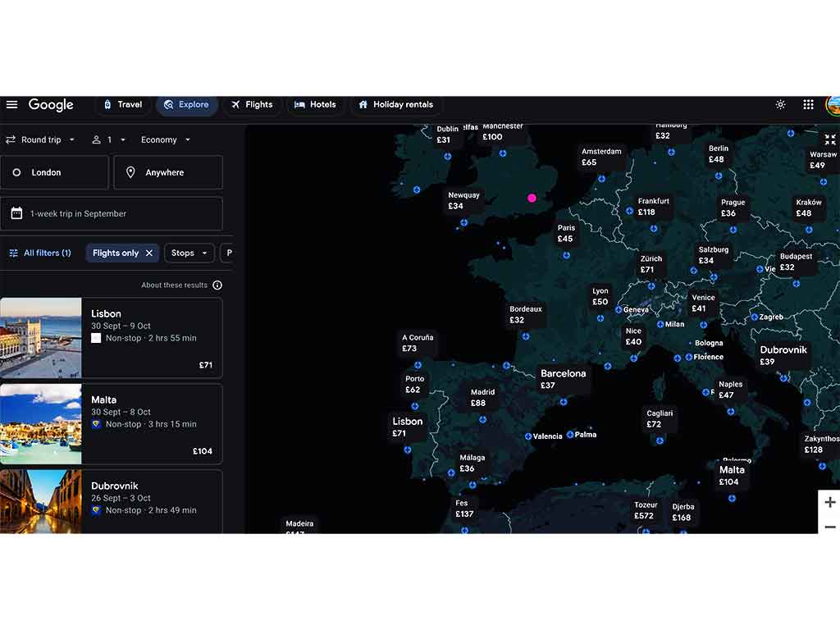Screen dimensions: 840x630
Task: Switch to the Travel tab
Action: (x=123, y=104)
